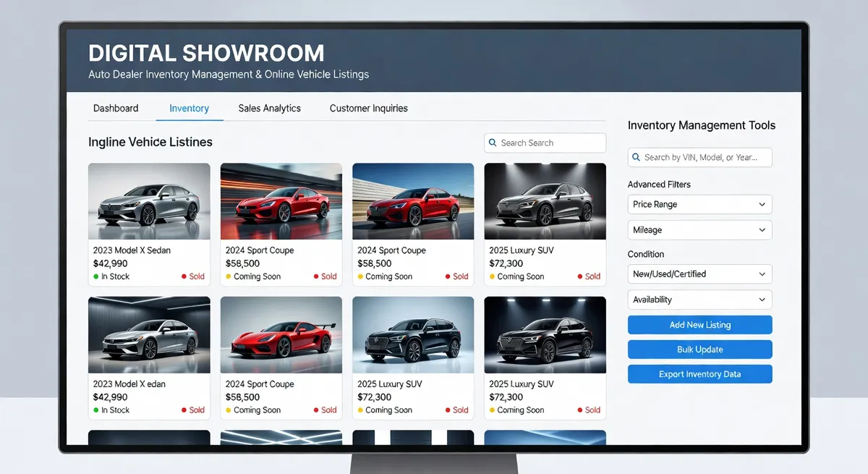Open the Dashboard tab
Image resolution: width=868 pixels, height=474 pixels.
[x=116, y=109]
